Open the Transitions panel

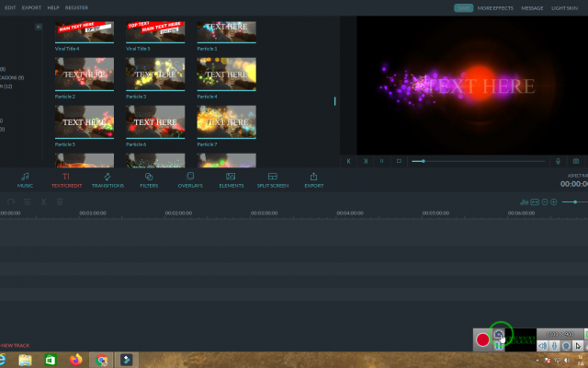tap(107, 180)
